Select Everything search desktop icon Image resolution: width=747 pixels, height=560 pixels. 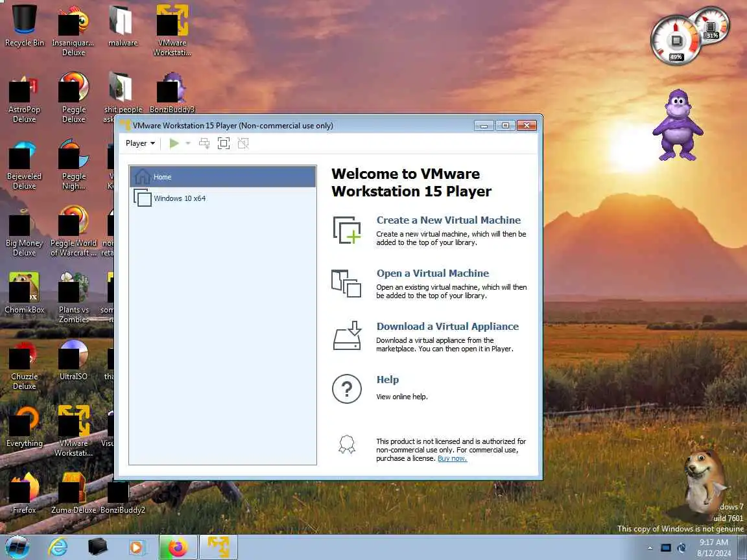click(x=24, y=426)
